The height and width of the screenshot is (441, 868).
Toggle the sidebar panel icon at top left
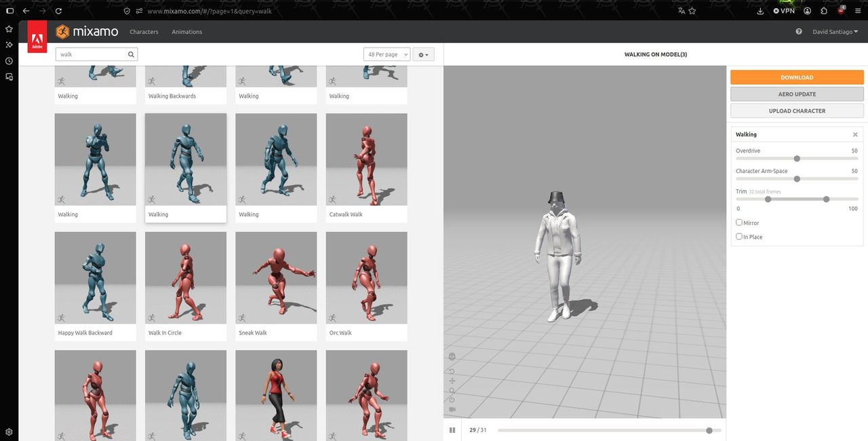pos(9,11)
